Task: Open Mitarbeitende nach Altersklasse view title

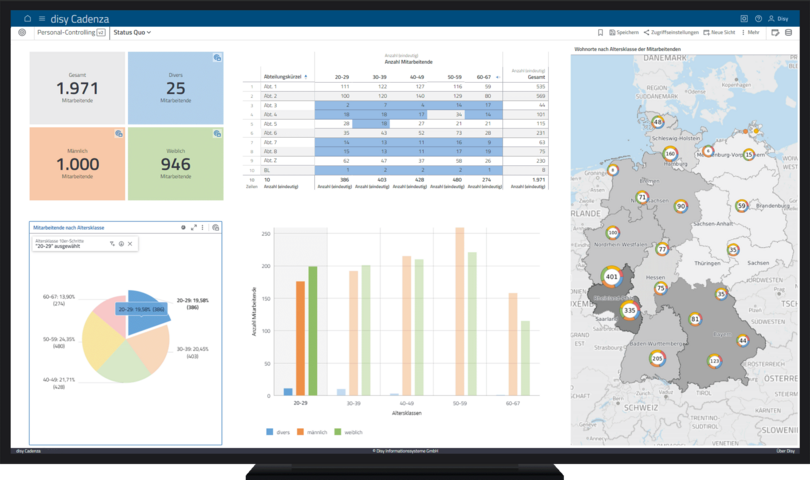Action: pyautogui.click(x=69, y=227)
